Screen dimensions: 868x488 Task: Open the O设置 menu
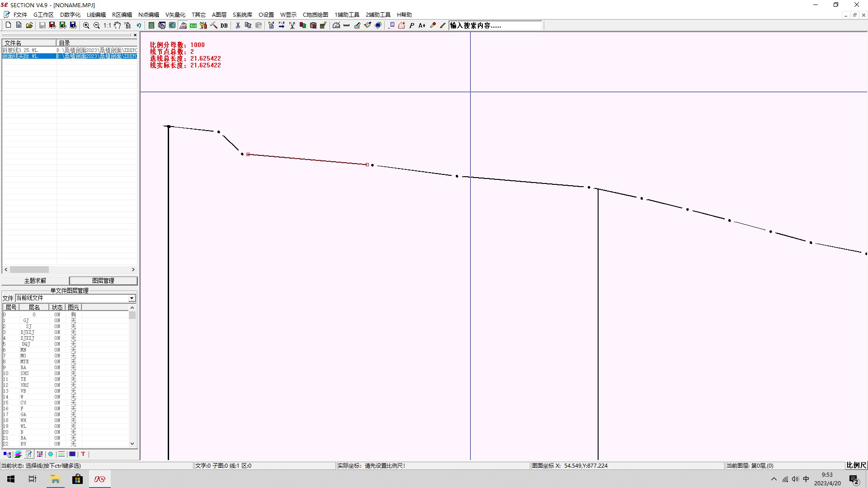tap(266, 14)
